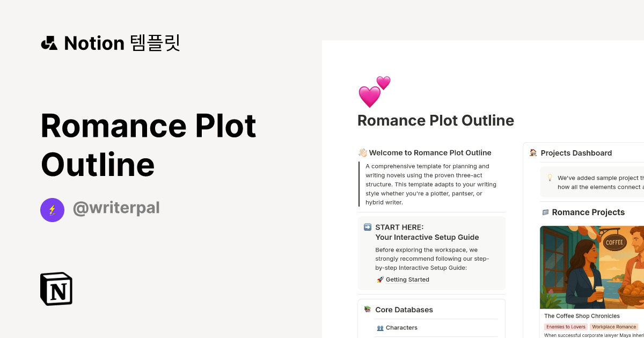This screenshot has width=644, height=338.
Task: Click the arrow icon in START HERE callout
Action: tap(367, 227)
